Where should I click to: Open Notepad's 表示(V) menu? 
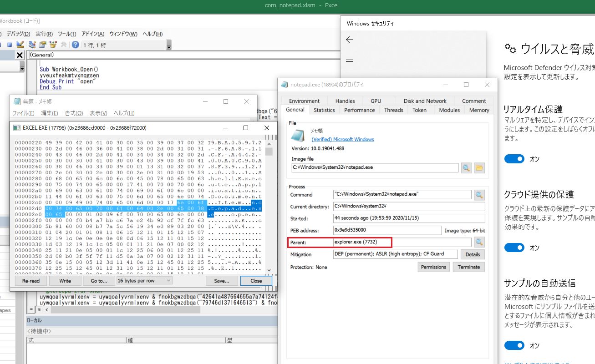[x=98, y=113]
